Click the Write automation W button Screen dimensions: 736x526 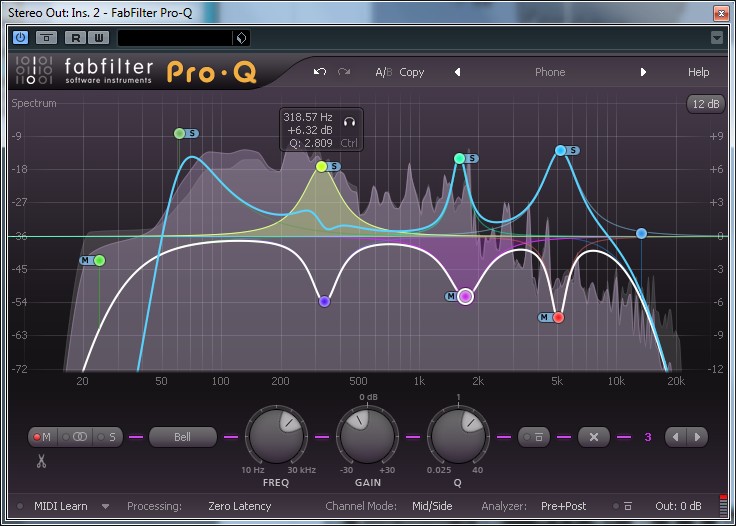pos(99,38)
